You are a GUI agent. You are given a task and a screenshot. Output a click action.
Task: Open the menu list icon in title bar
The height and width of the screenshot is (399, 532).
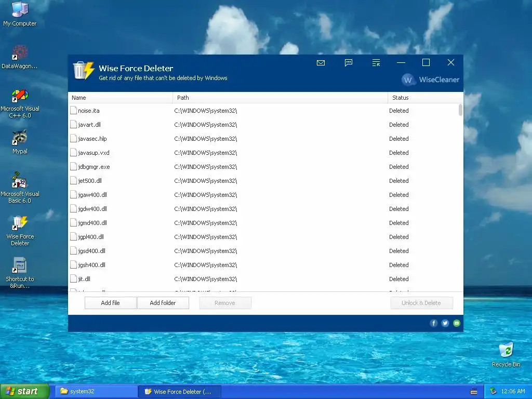click(376, 63)
